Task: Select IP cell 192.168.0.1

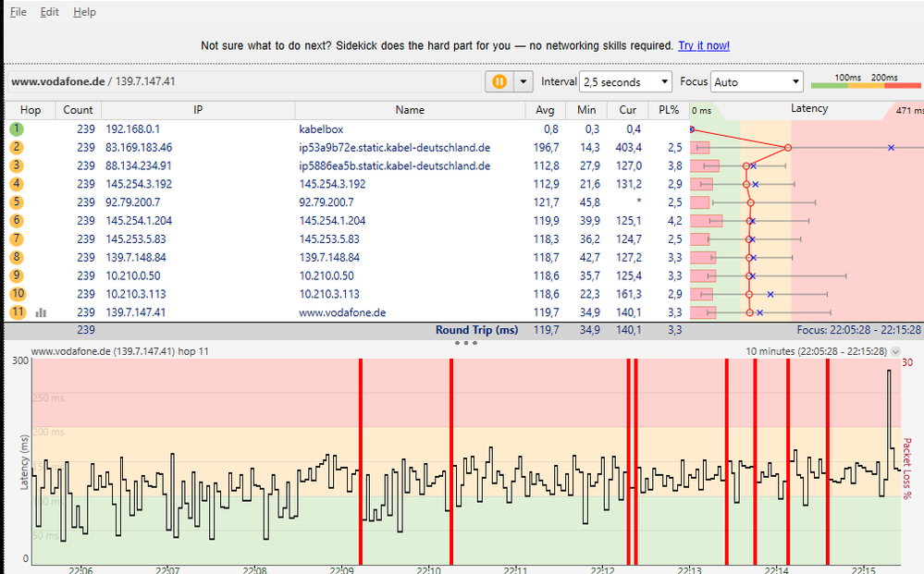Action: click(x=132, y=128)
